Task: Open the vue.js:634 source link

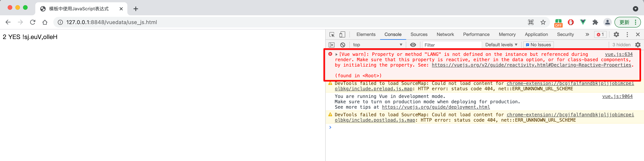Action: [619, 54]
